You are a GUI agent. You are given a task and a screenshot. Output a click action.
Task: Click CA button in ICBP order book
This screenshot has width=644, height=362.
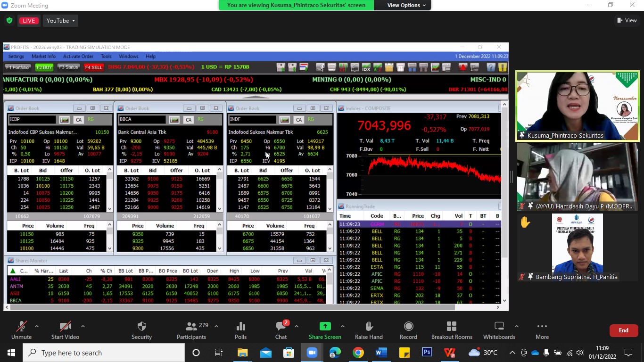coord(79,120)
